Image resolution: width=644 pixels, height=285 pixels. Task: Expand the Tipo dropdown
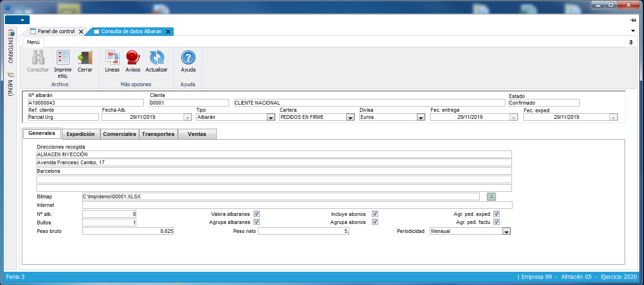[x=271, y=117]
